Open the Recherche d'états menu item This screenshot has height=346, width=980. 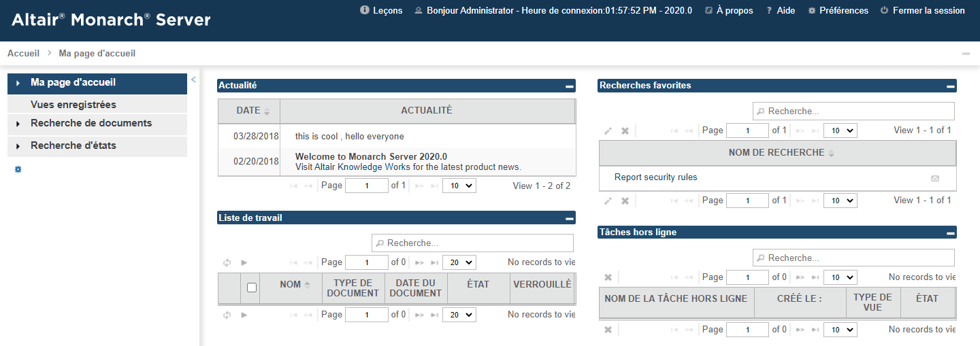pos(97,146)
